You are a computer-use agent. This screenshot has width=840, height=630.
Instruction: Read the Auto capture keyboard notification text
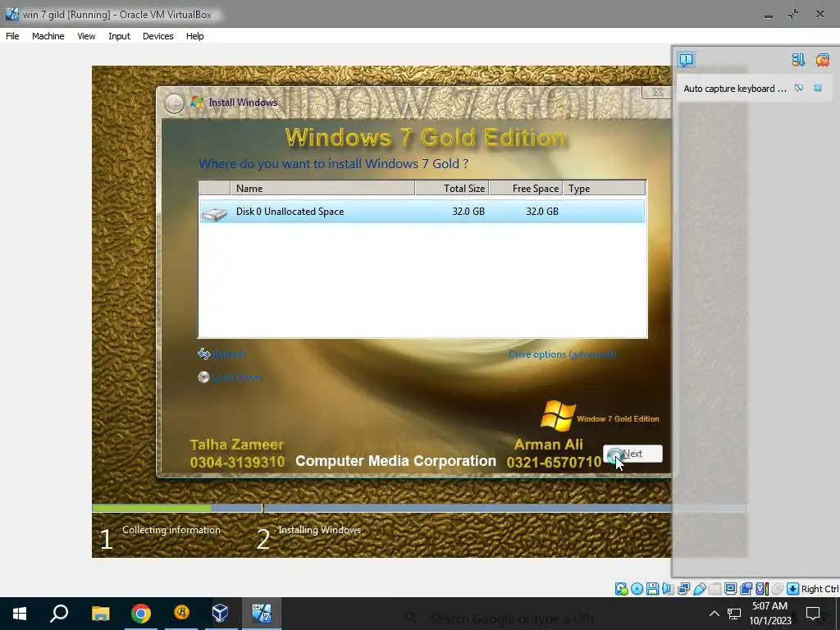[734, 89]
